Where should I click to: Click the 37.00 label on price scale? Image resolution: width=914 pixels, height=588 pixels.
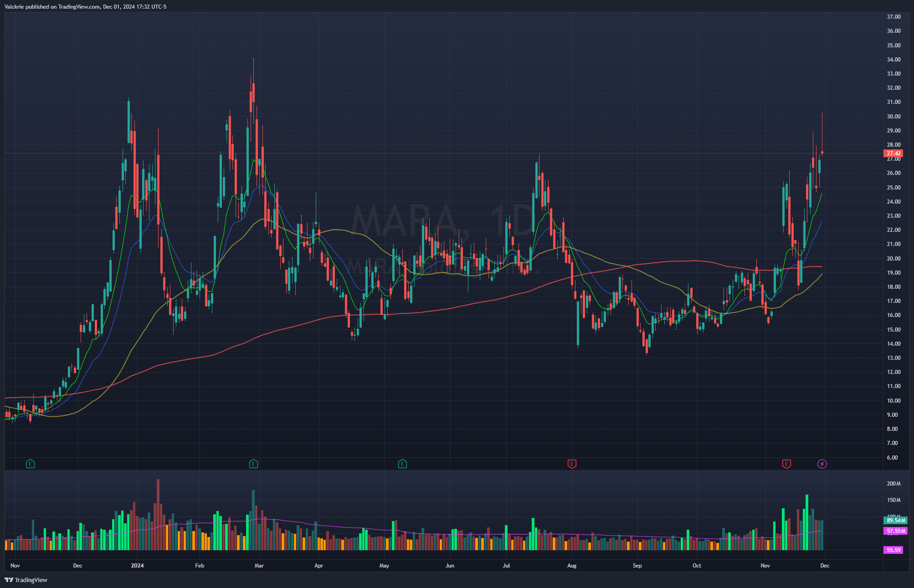tap(893, 17)
